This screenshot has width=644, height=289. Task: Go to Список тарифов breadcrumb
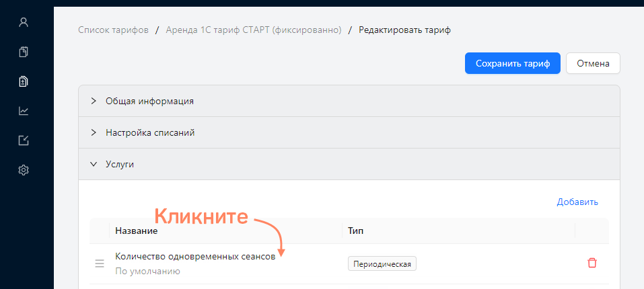pos(113,30)
